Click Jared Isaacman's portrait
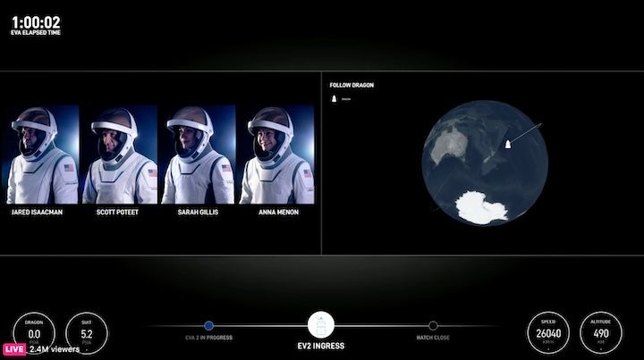The image size is (644, 360). (41, 155)
